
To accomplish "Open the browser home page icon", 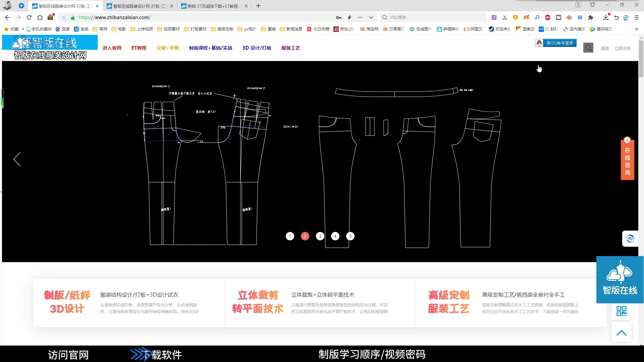I will pyautogui.click(x=40, y=17).
